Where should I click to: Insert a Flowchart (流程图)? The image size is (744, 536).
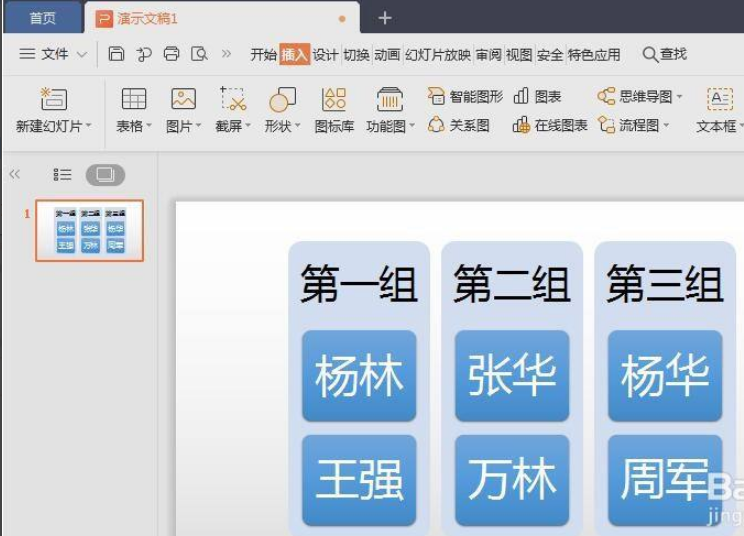pyautogui.click(x=628, y=125)
